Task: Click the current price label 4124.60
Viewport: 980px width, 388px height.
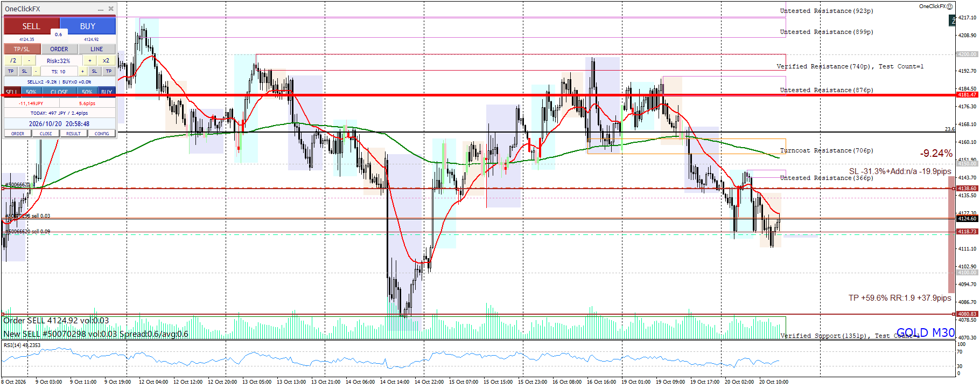Action: click(x=967, y=219)
